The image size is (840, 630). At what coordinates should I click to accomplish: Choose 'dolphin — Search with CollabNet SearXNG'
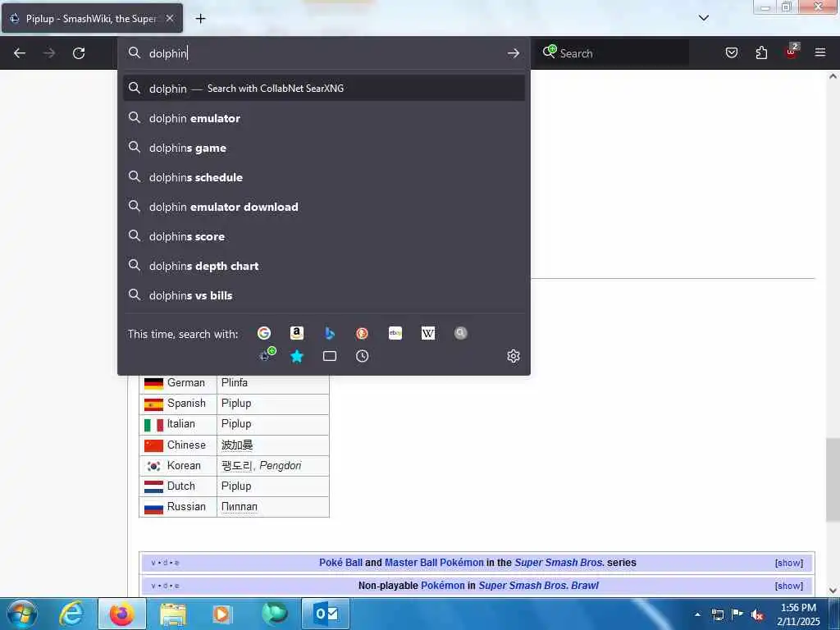pos(324,89)
